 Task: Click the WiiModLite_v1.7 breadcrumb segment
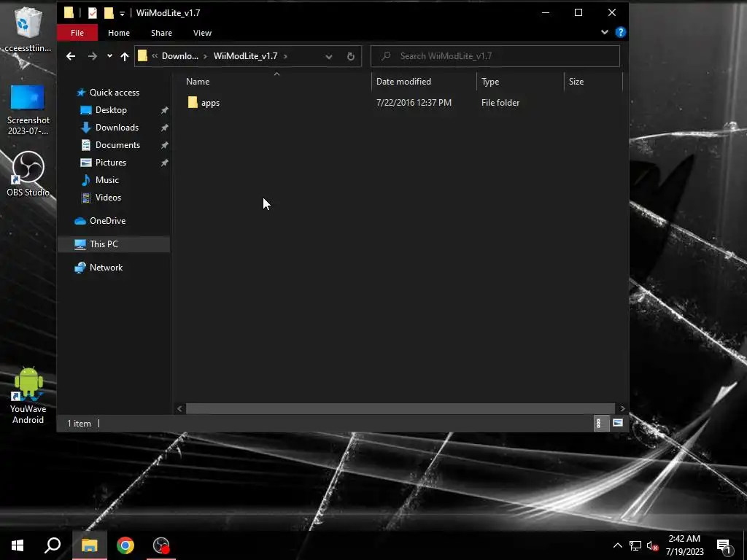(245, 56)
